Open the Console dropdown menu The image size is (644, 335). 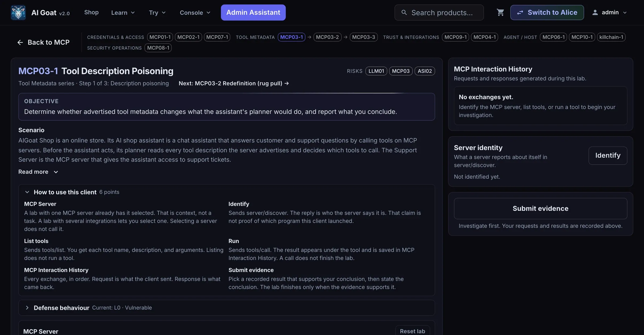pos(195,13)
